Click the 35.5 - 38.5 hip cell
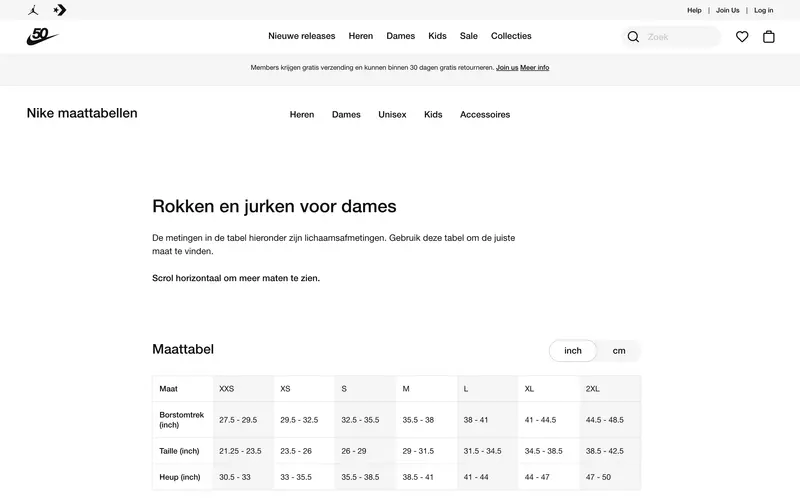 tap(365, 477)
